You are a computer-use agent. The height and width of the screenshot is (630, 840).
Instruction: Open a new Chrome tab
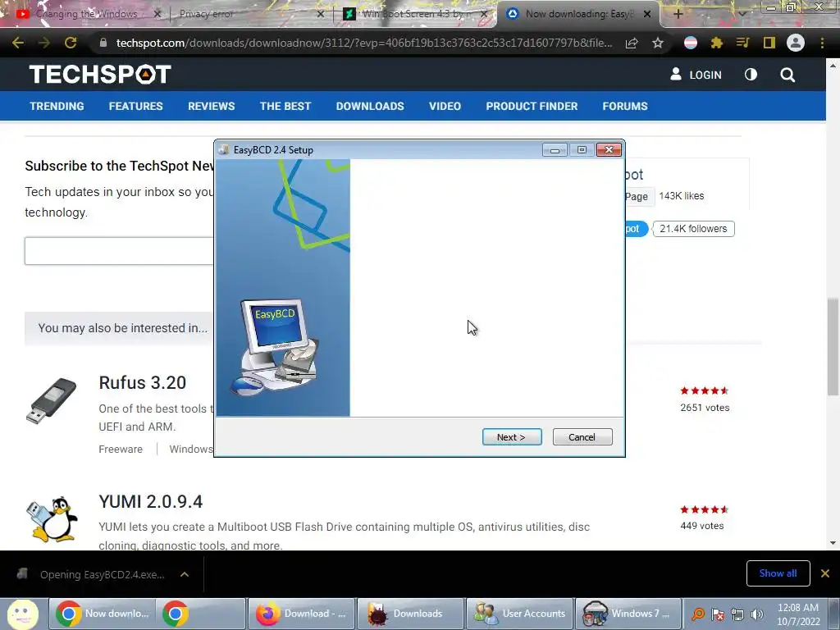click(678, 14)
